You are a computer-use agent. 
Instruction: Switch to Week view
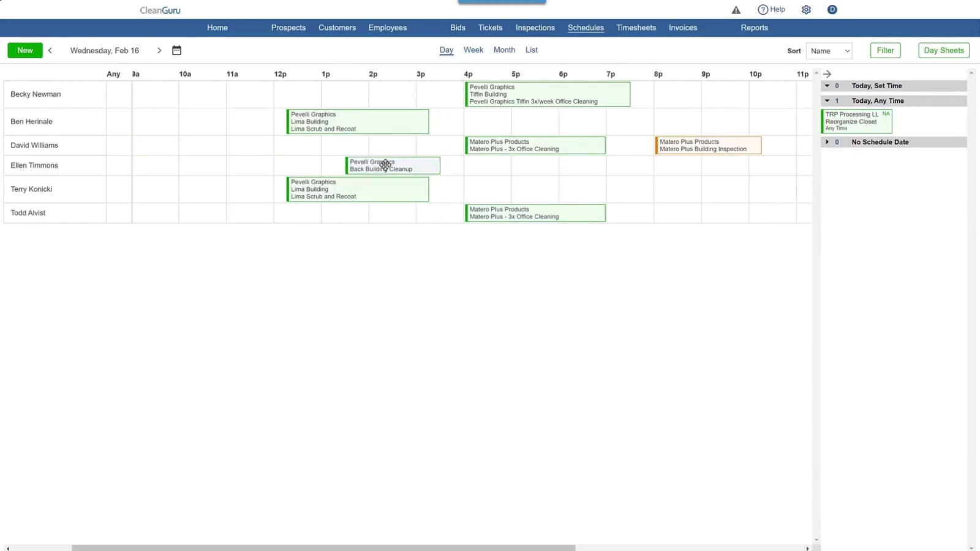click(x=473, y=50)
